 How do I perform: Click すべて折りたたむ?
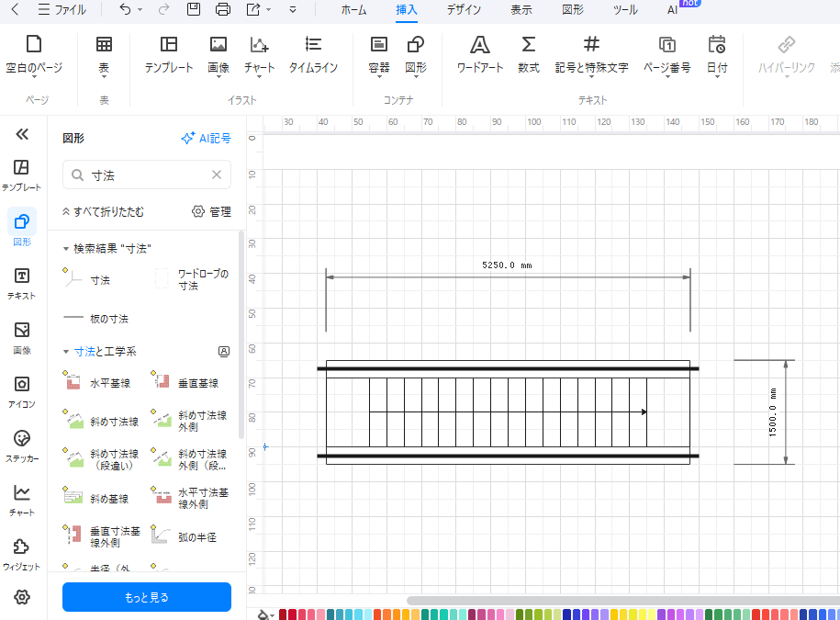[x=104, y=211]
